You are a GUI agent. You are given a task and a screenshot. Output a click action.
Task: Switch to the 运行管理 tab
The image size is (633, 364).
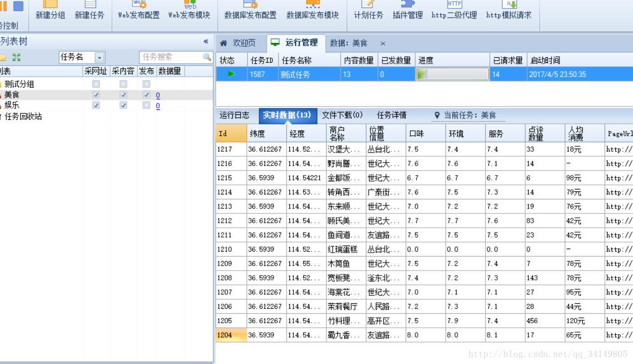click(296, 42)
